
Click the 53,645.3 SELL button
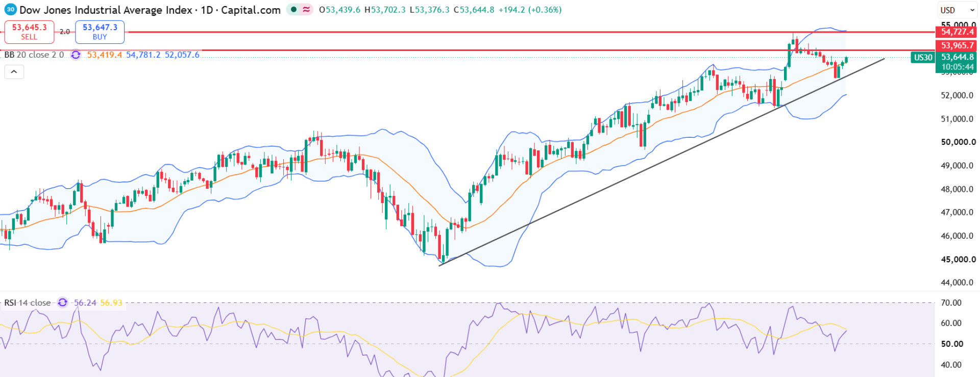[x=29, y=32]
